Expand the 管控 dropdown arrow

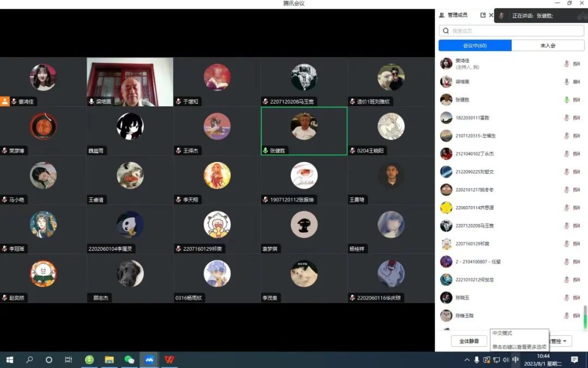coord(565,342)
